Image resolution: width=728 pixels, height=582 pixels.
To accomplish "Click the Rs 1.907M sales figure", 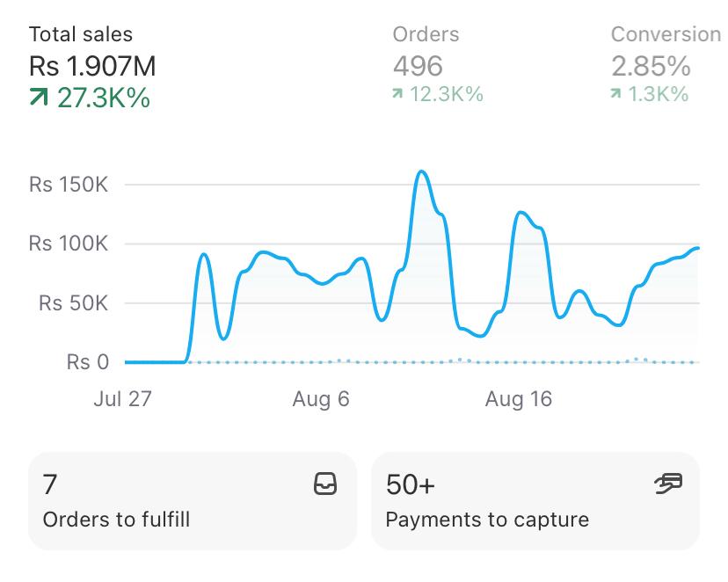I will click(92, 66).
